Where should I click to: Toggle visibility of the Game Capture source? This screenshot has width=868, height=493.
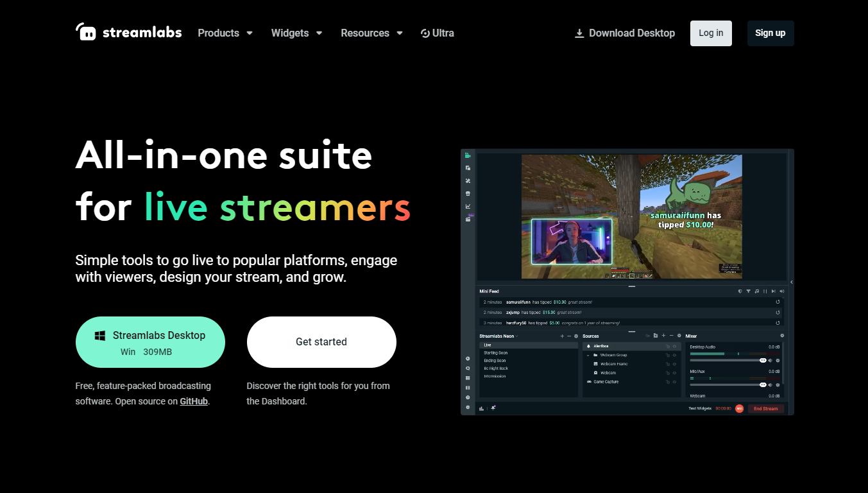(x=674, y=382)
